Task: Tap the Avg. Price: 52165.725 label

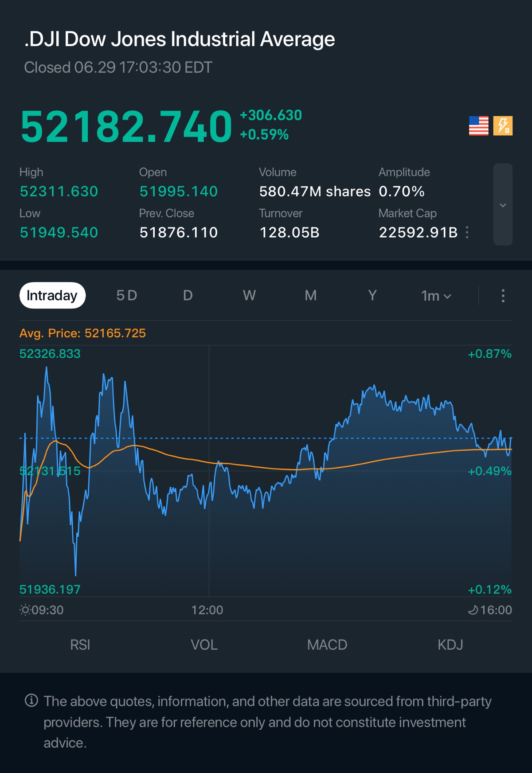Action: pyautogui.click(x=82, y=333)
